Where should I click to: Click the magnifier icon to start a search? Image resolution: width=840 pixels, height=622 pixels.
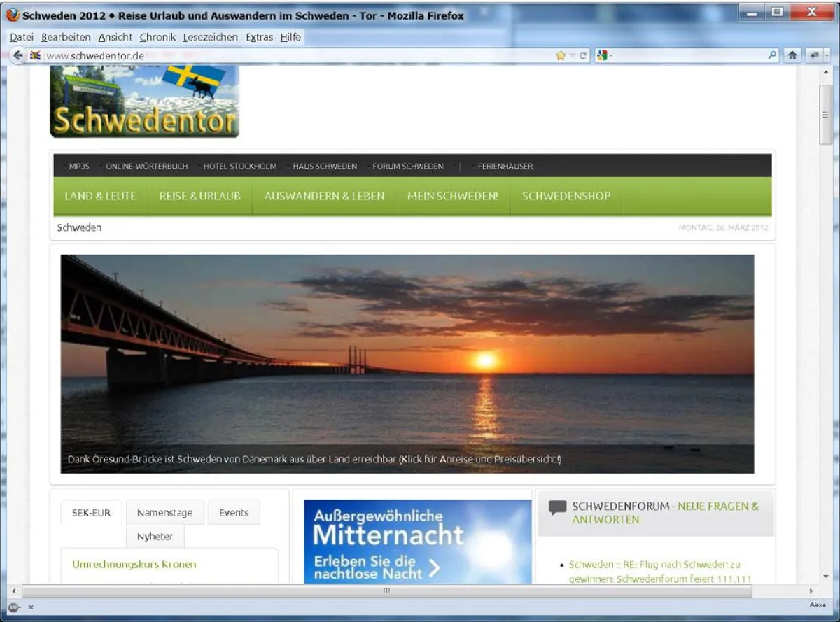point(771,55)
